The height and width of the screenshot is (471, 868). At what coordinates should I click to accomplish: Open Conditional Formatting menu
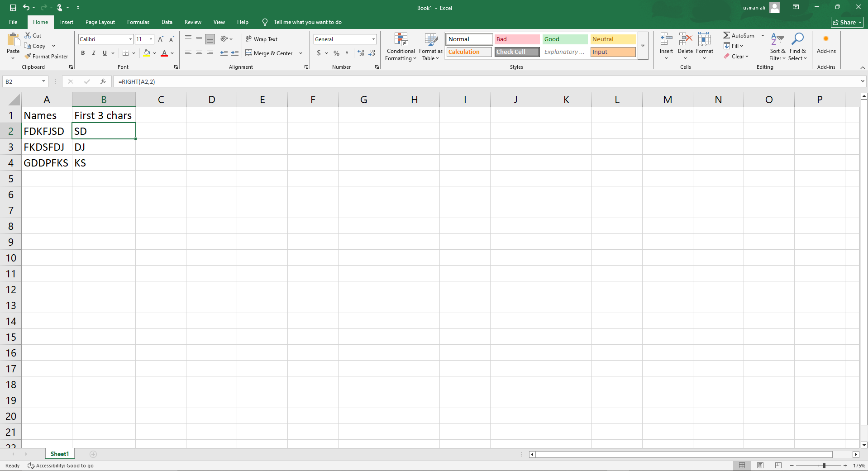tap(401, 46)
